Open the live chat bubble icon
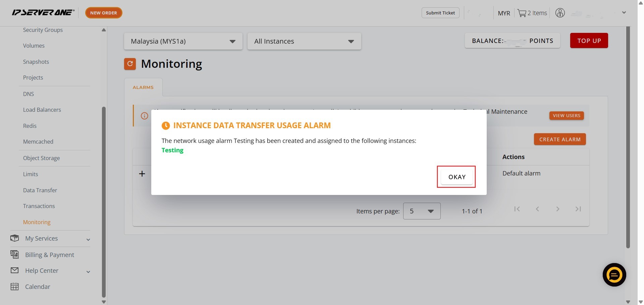644x305 pixels. click(614, 275)
